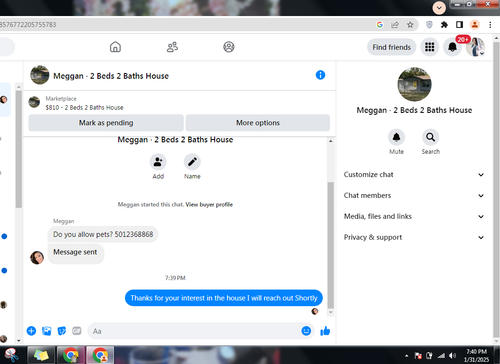500x364 pixels.
Task: Share this page from the address bar
Action: pyautogui.click(x=395, y=25)
